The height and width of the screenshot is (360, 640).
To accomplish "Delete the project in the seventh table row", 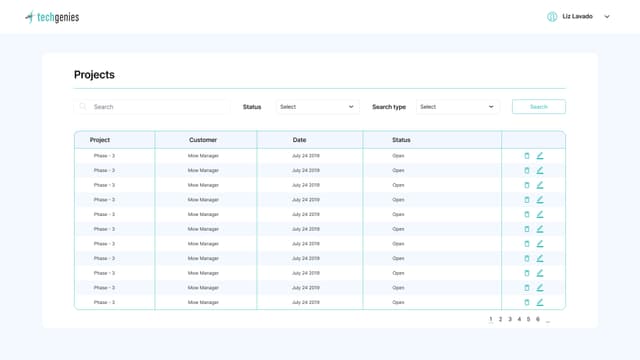I will [527, 244].
